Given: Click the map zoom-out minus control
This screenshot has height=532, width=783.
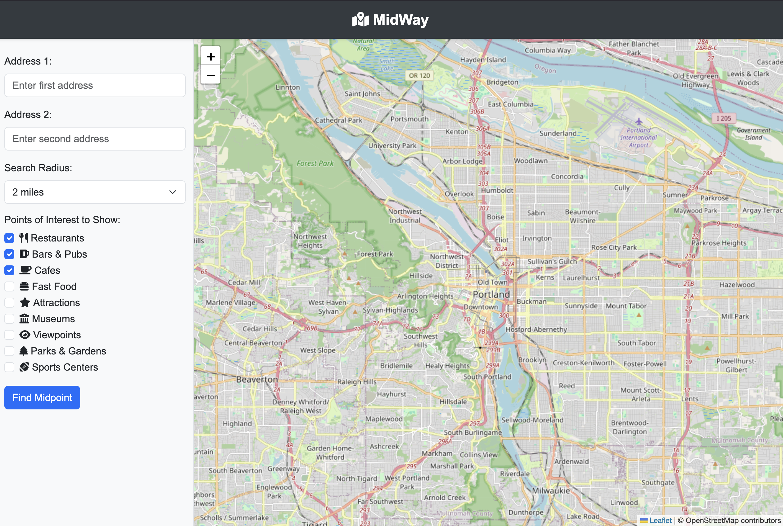Looking at the screenshot, I should 210,75.
